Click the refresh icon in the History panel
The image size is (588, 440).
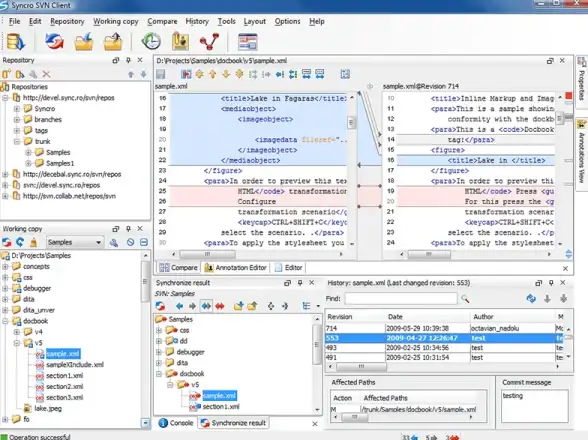531,299
